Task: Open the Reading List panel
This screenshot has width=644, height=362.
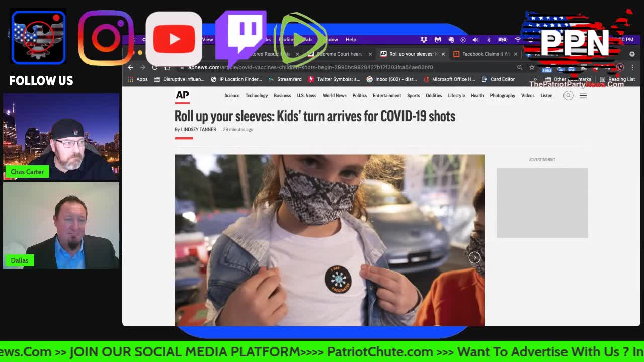Action: 617,79
